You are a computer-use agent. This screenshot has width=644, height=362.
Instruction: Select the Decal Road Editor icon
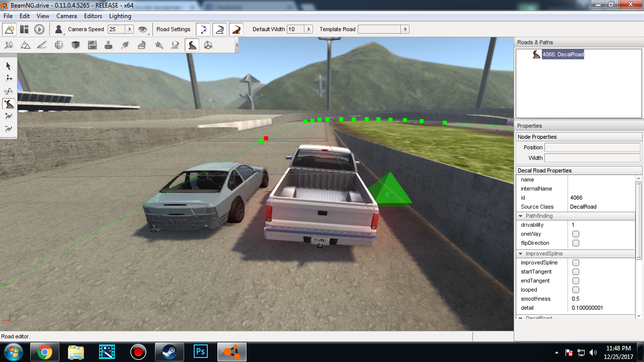192,45
